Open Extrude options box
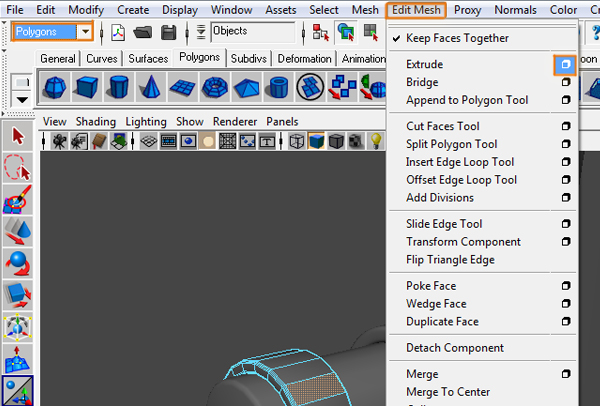 coord(565,64)
